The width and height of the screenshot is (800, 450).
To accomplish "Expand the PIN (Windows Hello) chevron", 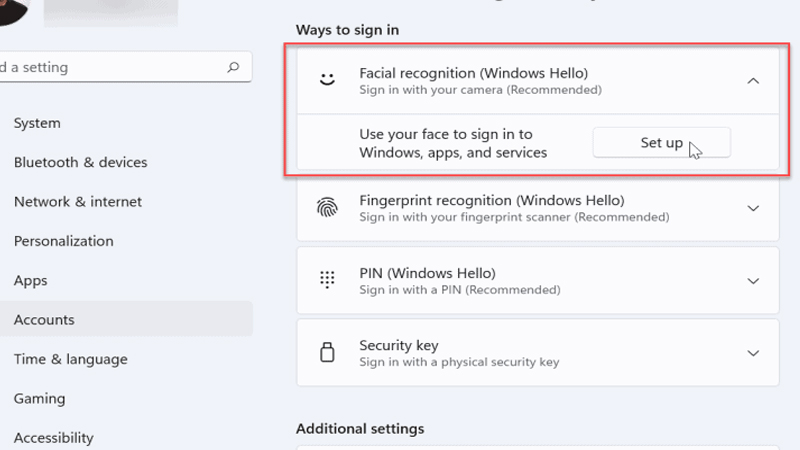I will tap(753, 281).
